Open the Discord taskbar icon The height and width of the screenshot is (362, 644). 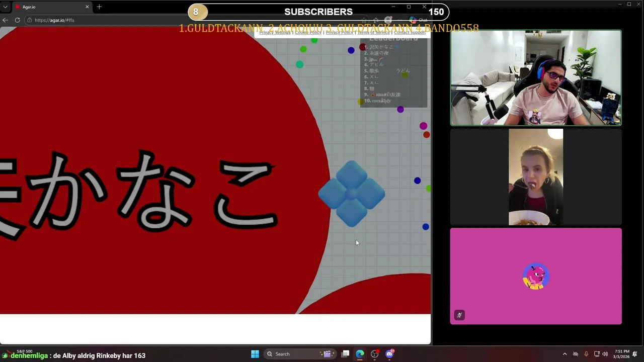click(389, 354)
